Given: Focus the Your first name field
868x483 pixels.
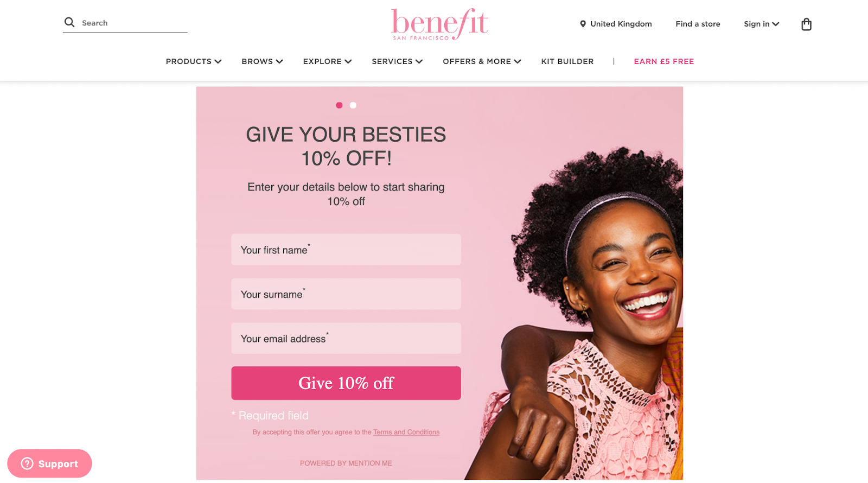Looking at the screenshot, I should click(346, 250).
